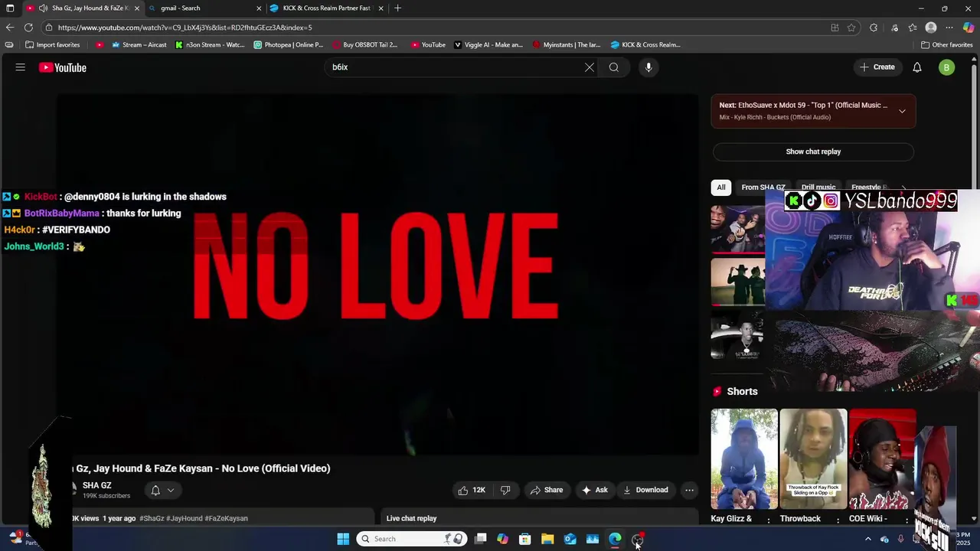This screenshot has height=551, width=980.
Task: Mute the Sha Gz tab audio
Action: [x=43, y=8]
